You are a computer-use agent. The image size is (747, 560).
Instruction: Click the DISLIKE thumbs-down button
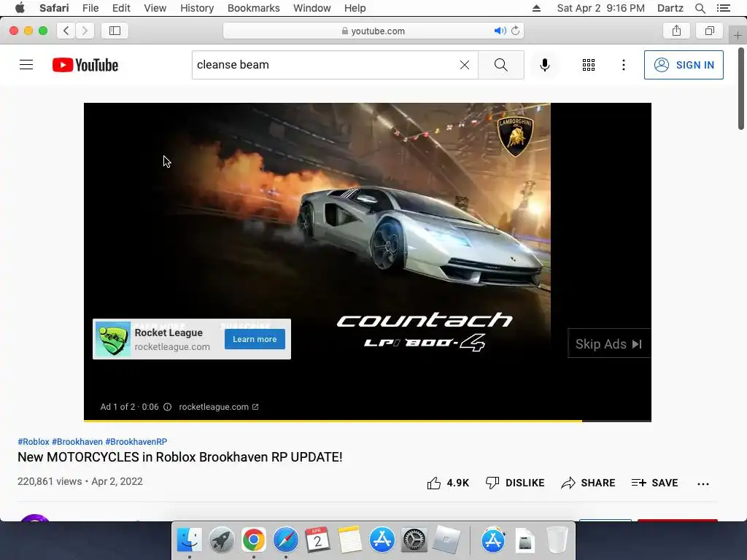(x=514, y=483)
